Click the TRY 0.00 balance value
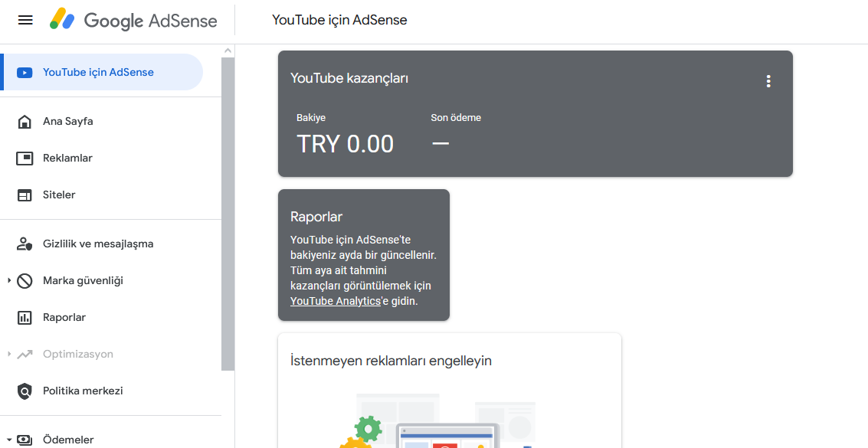The height and width of the screenshot is (448, 868). (x=346, y=144)
